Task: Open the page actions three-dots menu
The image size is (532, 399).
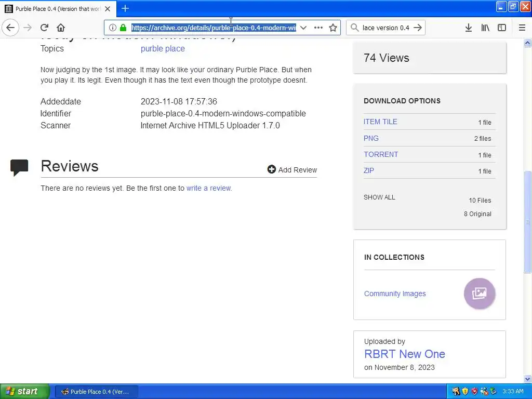Action: click(318, 28)
